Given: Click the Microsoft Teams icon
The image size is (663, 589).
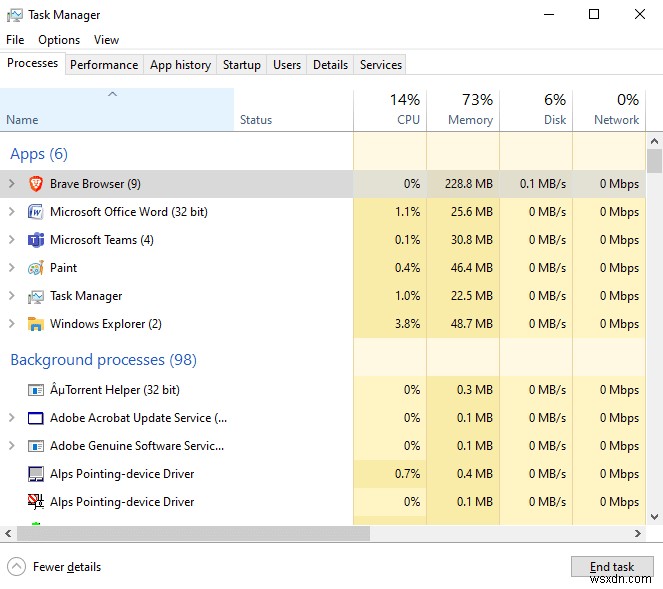Looking at the screenshot, I should [x=36, y=240].
